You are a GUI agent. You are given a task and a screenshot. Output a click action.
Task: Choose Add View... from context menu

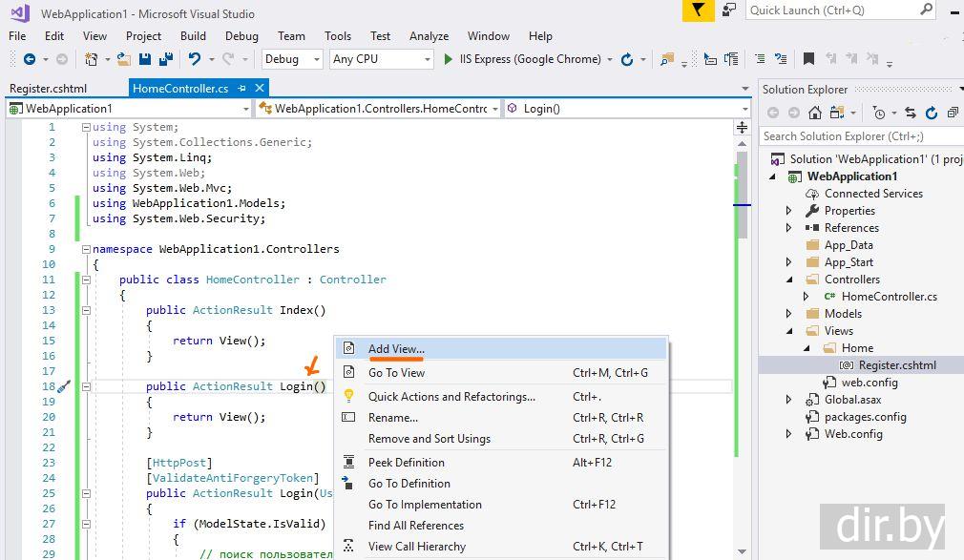coord(396,349)
